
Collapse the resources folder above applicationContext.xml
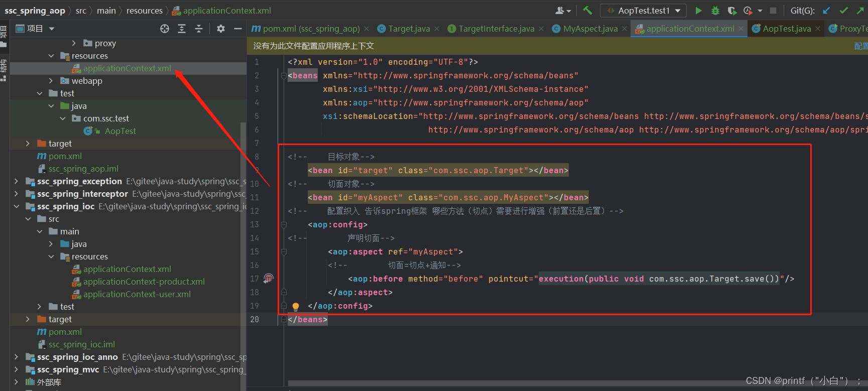[x=51, y=56]
